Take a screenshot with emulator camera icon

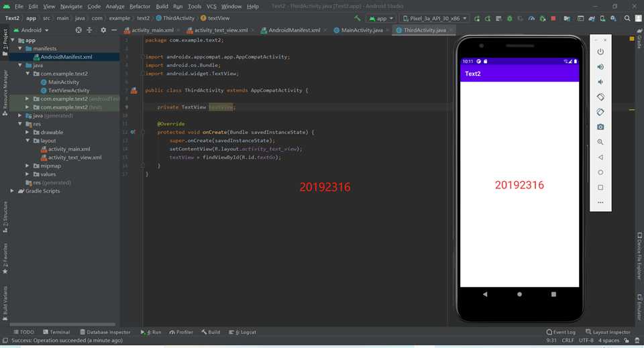(600, 127)
